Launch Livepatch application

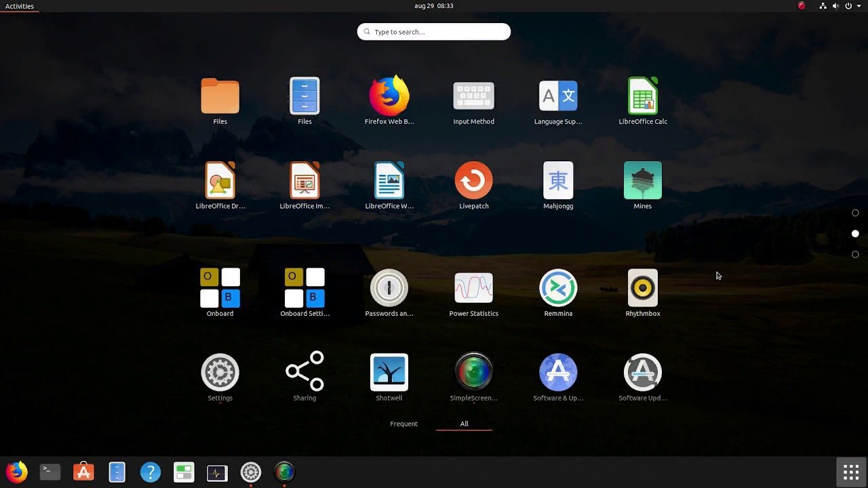click(x=473, y=181)
